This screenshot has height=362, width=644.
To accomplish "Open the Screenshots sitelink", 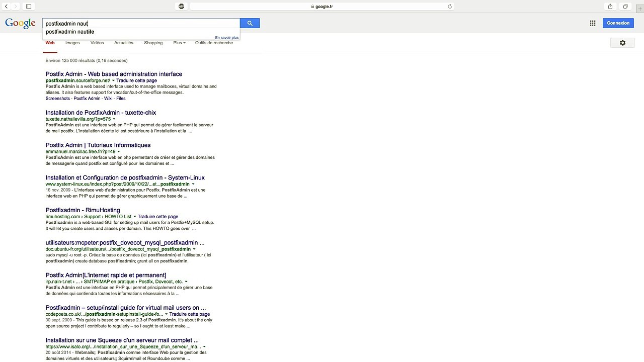I will point(57,99).
